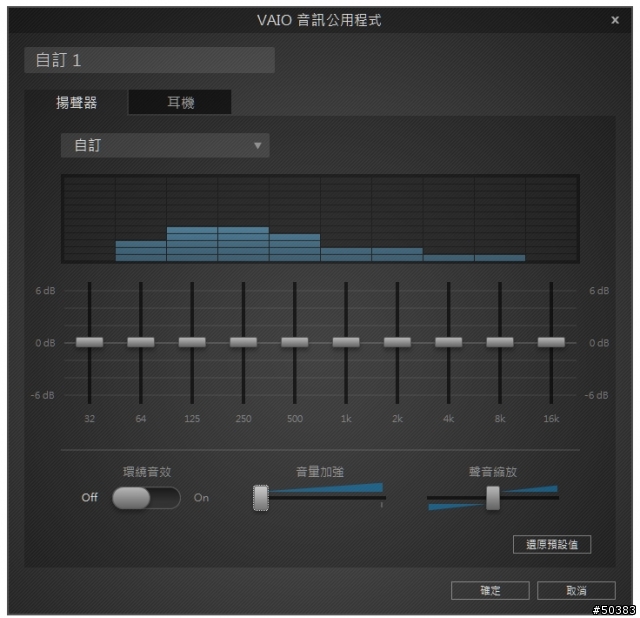Click the On label beside surround switch
Screen dimensions: 640x618
(x=201, y=498)
